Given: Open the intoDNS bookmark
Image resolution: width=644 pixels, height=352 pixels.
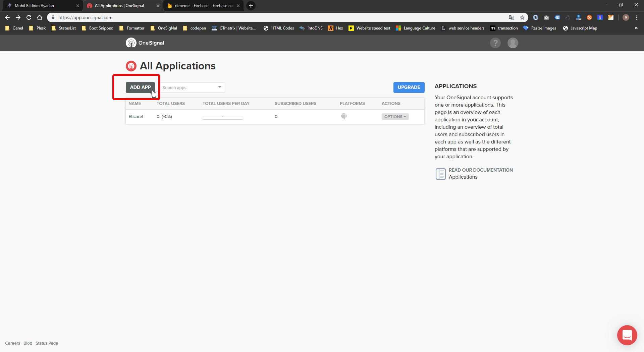Looking at the screenshot, I should (311, 28).
